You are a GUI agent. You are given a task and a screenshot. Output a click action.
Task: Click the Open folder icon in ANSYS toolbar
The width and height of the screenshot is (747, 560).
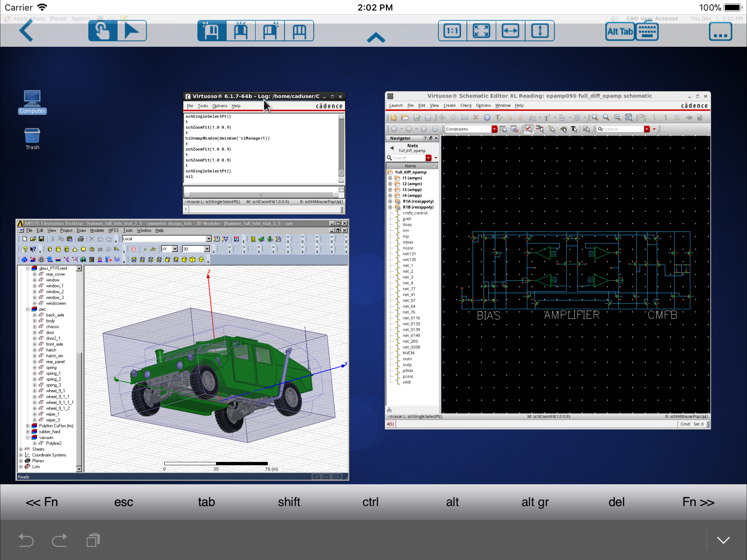tap(33, 239)
